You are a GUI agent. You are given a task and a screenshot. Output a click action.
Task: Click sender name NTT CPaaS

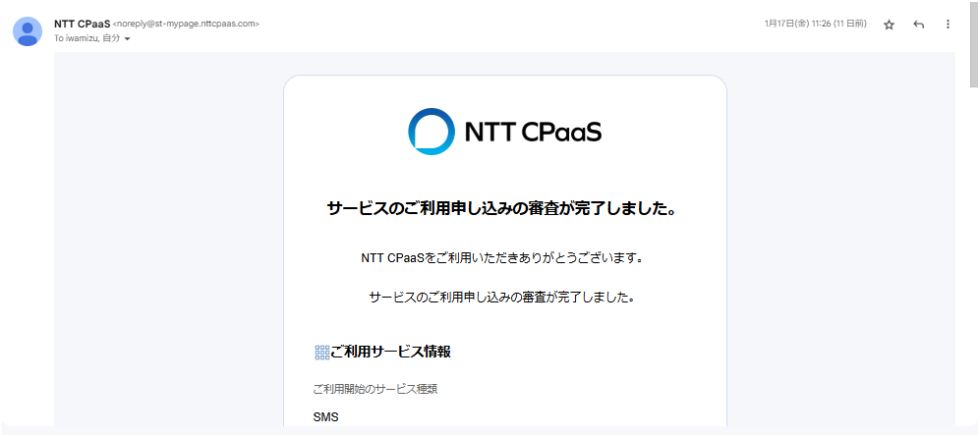pyautogui.click(x=82, y=24)
